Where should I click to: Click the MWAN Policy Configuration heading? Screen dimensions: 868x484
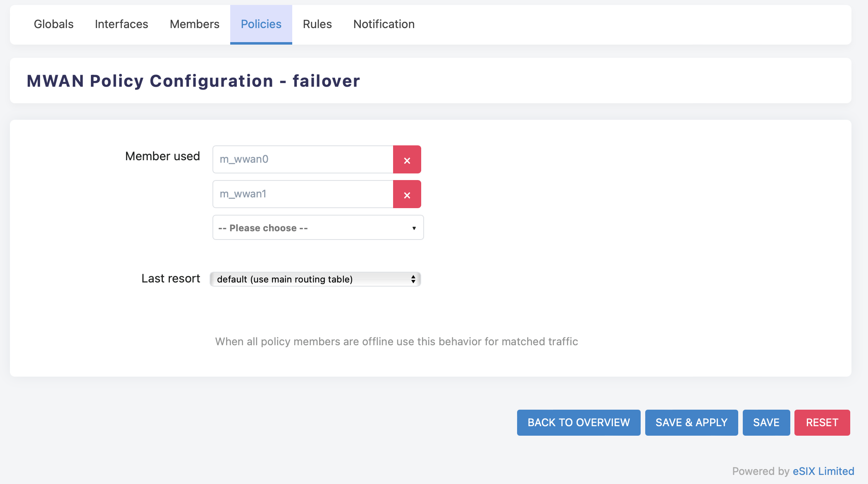click(x=193, y=81)
